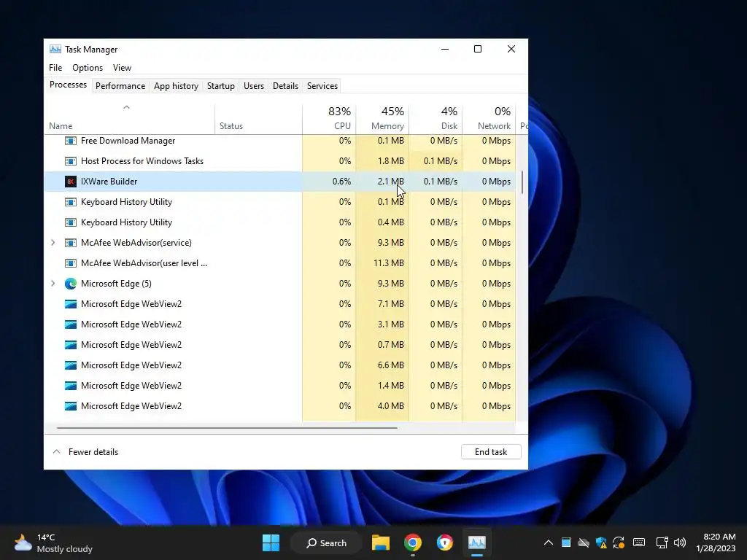Click the Free Download Manager process icon
The image size is (747, 560).
click(x=71, y=141)
